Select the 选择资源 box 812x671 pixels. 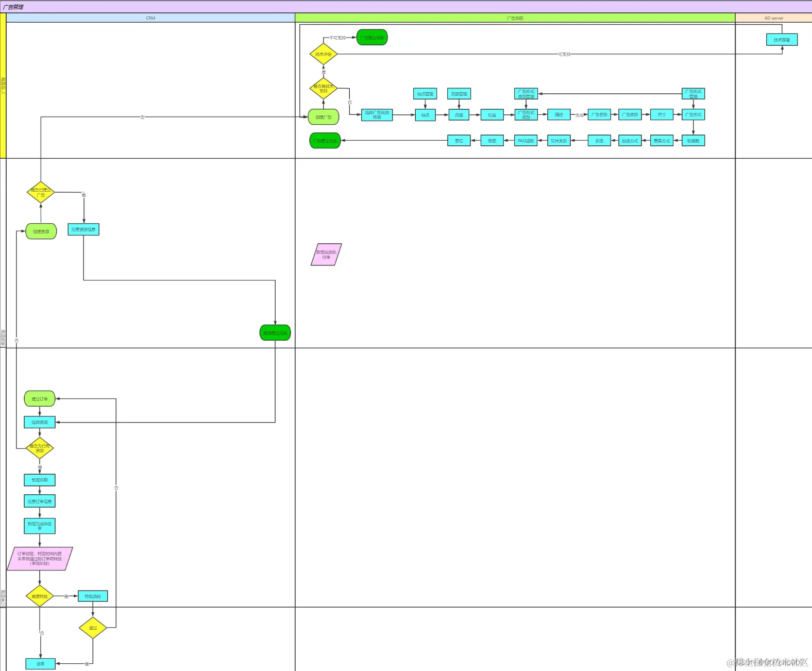click(x=40, y=423)
